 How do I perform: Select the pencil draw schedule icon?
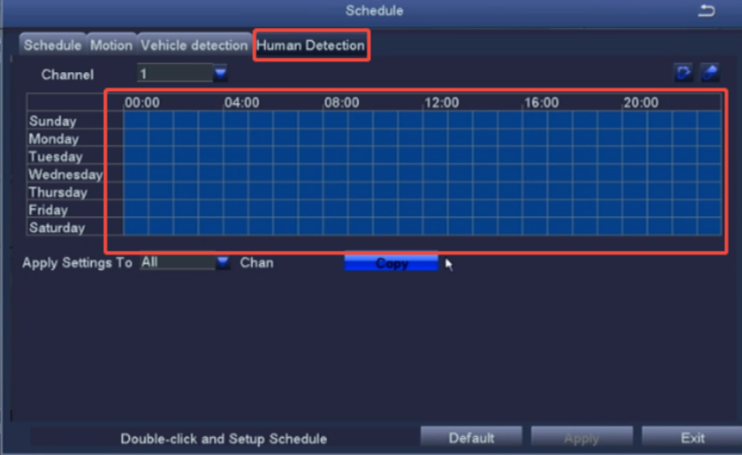tap(684, 73)
